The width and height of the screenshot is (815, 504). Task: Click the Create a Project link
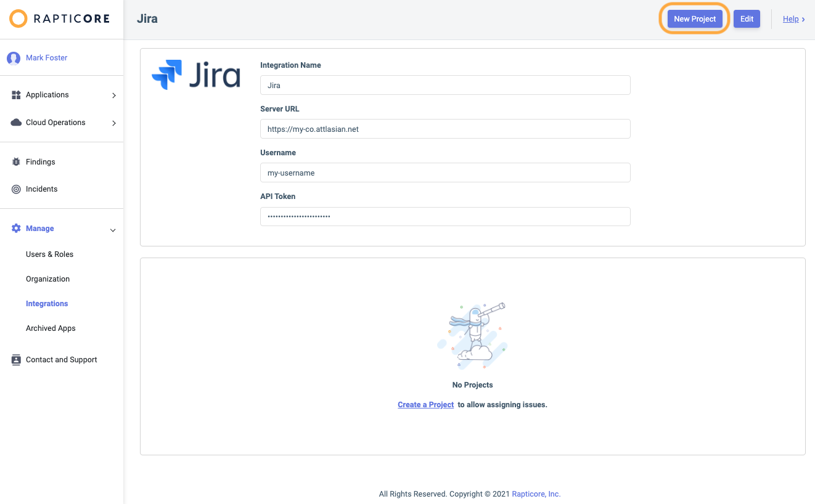426,405
